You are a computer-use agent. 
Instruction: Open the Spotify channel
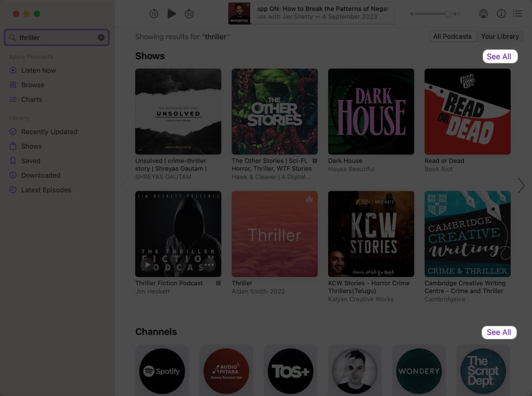tap(162, 371)
